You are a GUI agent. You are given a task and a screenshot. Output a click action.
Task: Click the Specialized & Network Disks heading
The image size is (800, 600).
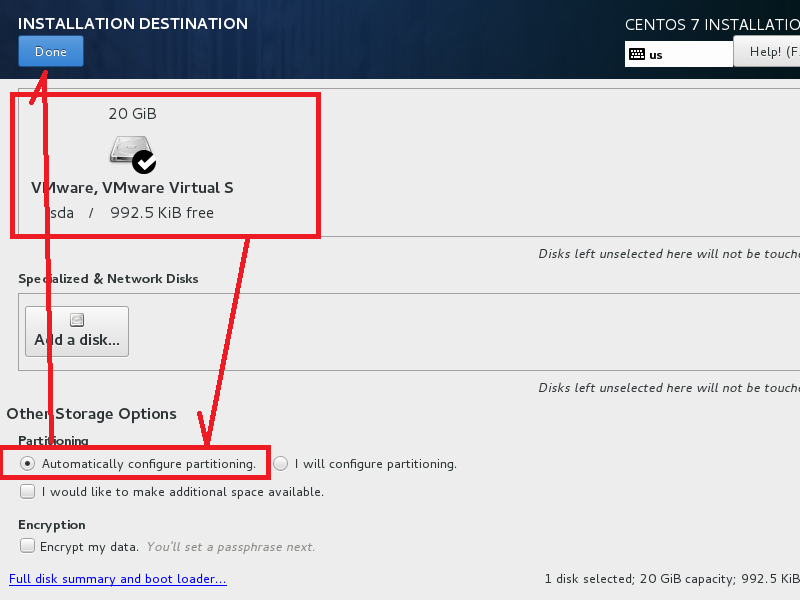[108, 279]
